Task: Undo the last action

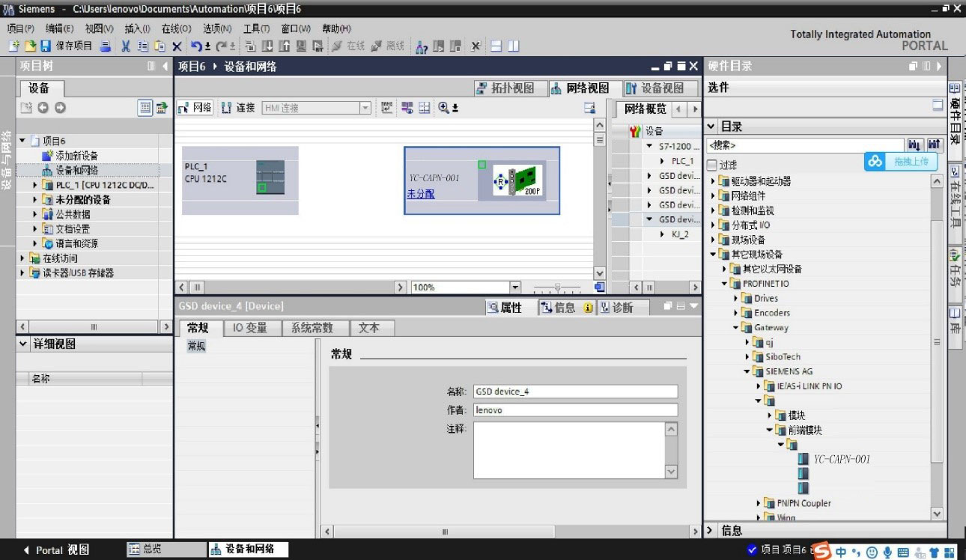Action: coord(197,46)
